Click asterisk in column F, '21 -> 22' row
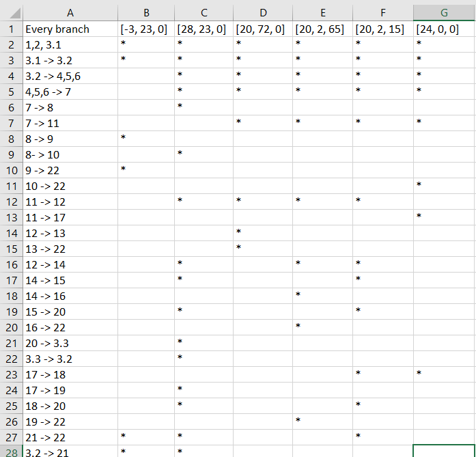 [x=359, y=436]
